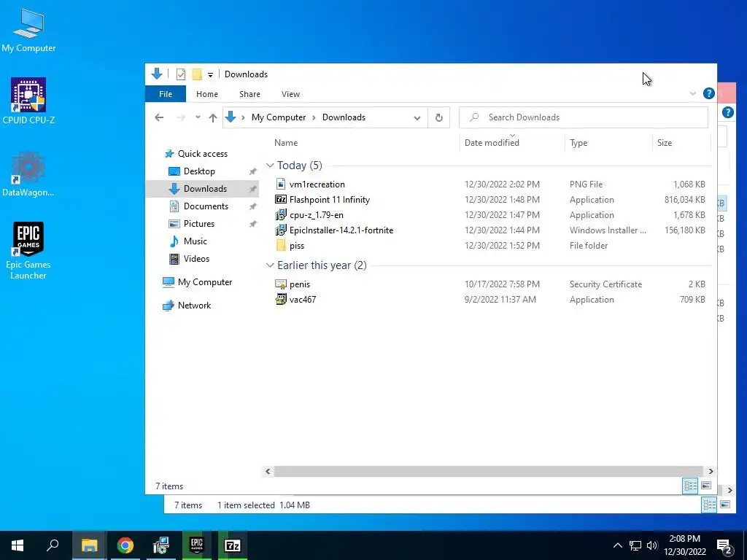The image size is (747, 560).
Task: Select the vm1recreation PNG file
Action: coord(317,184)
